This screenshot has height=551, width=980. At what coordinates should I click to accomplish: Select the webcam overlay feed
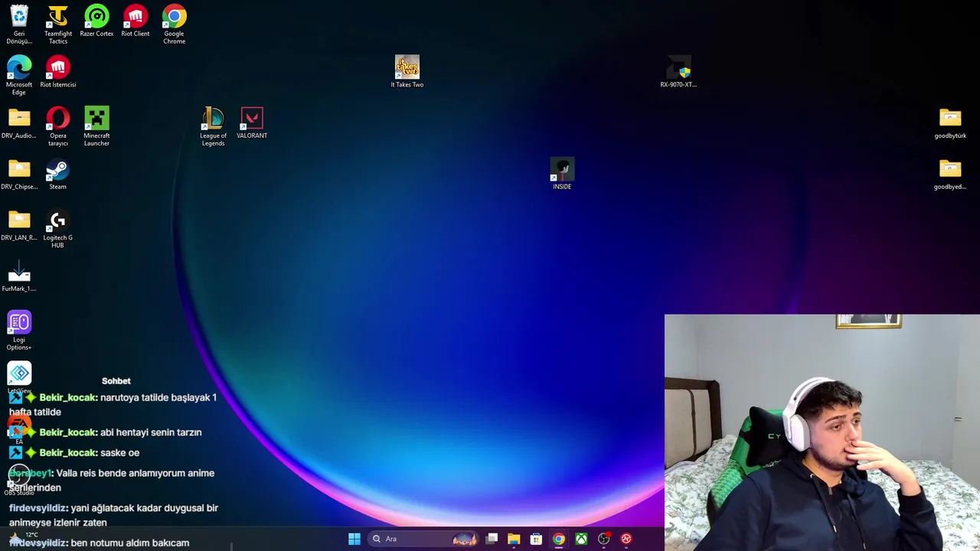point(822,432)
